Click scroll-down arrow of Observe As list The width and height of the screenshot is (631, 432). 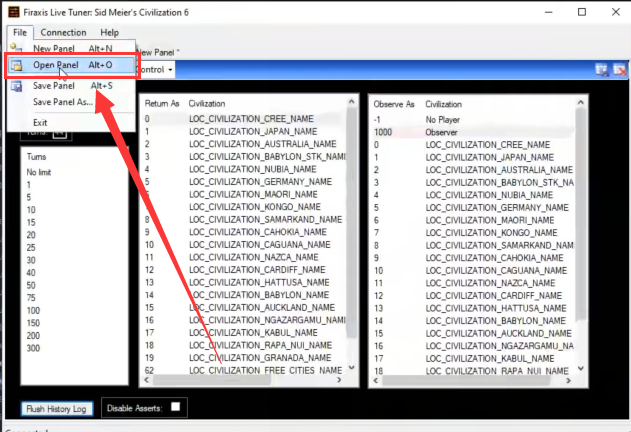tap(580, 368)
